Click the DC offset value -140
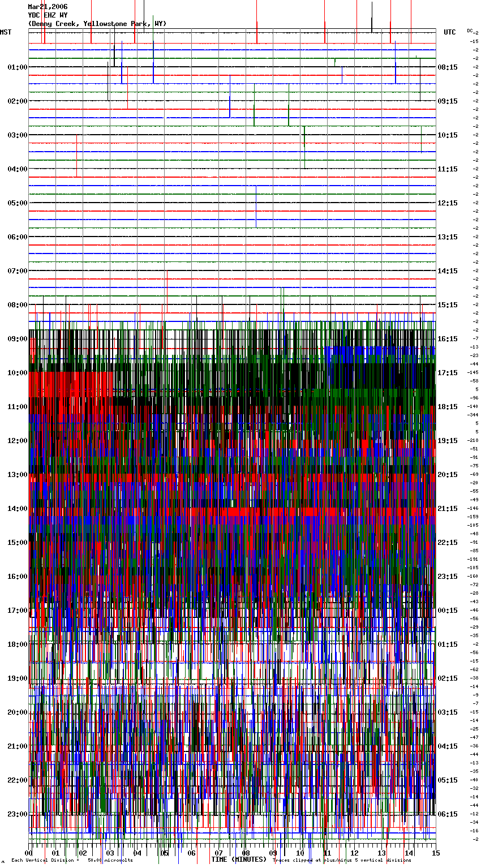 click(x=473, y=406)
